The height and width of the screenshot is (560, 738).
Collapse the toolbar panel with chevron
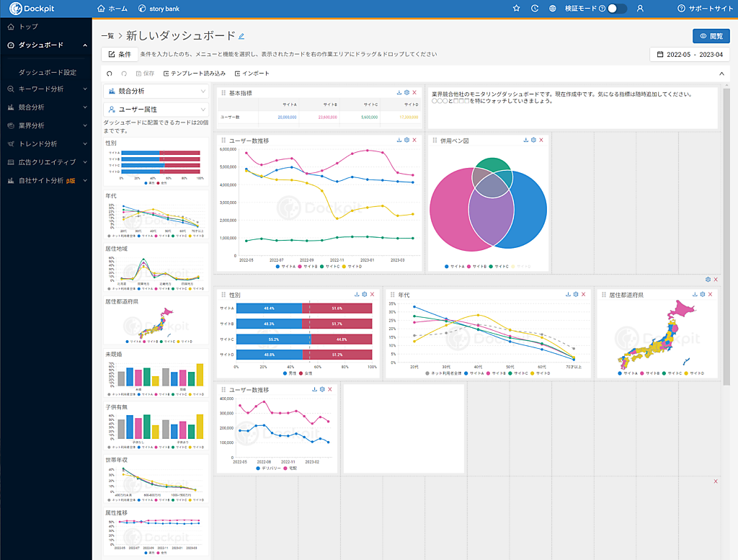click(x=722, y=74)
